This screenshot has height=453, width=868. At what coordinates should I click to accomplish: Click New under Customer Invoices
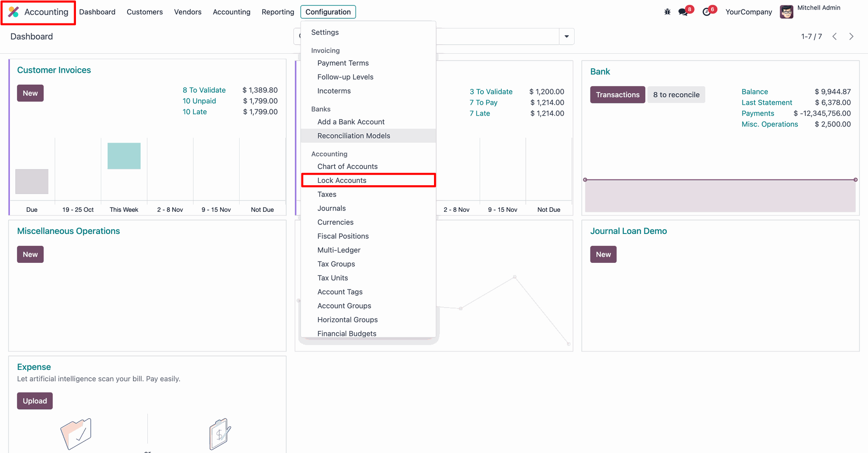[x=30, y=93]
